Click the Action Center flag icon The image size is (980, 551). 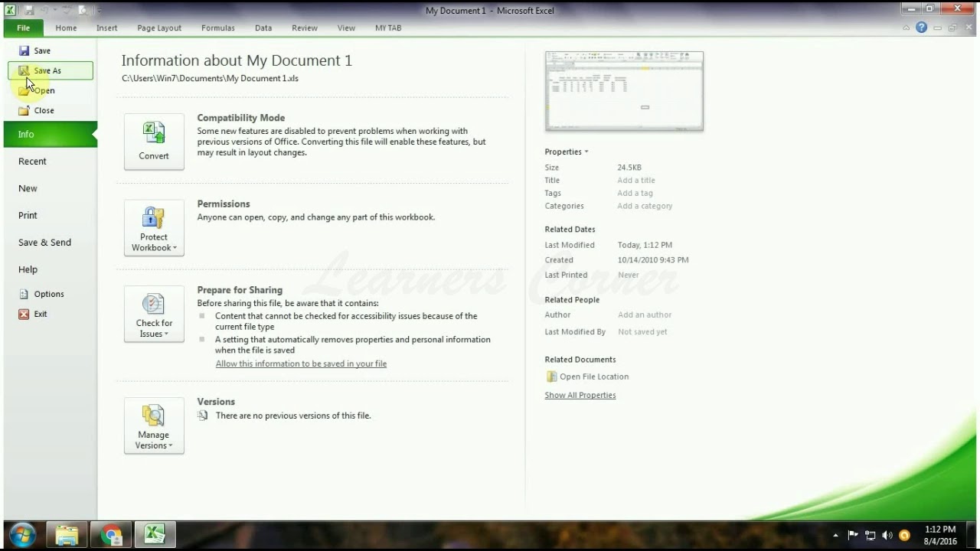(854, 536)
